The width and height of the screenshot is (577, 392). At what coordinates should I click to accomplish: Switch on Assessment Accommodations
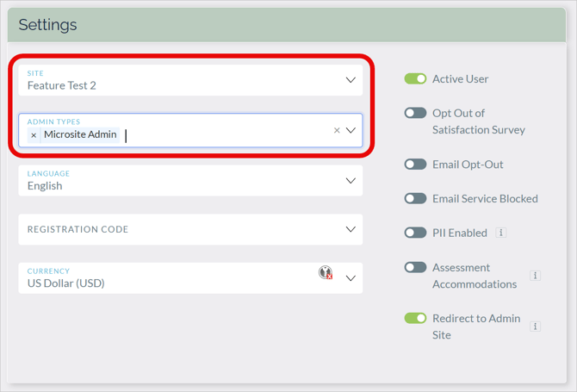point(415,267)
